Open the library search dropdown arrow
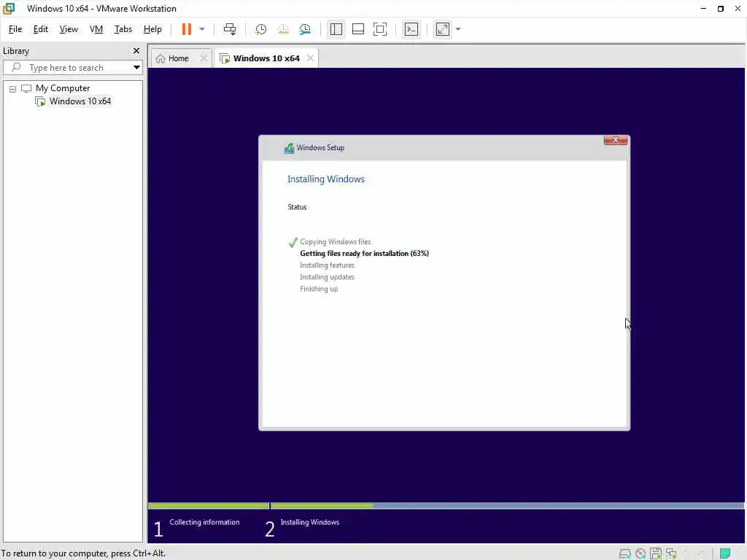Viewport: 747px width, 560px height. coord(136,68)
